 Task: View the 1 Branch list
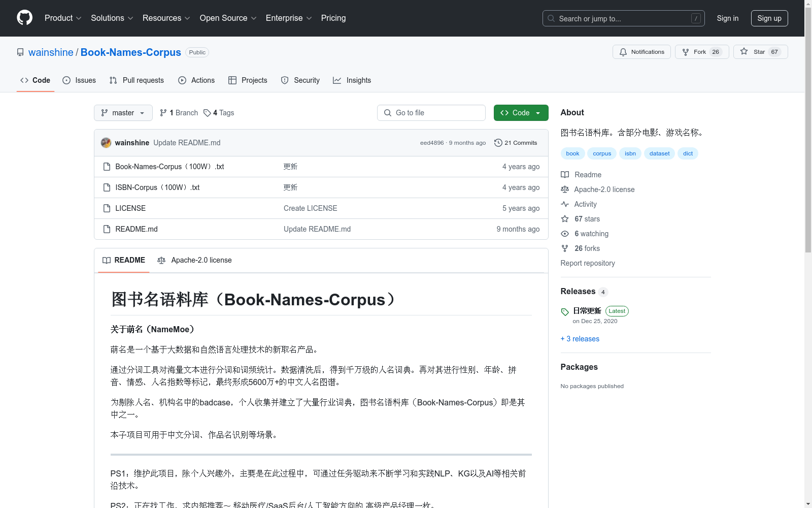tap(179, 113)
